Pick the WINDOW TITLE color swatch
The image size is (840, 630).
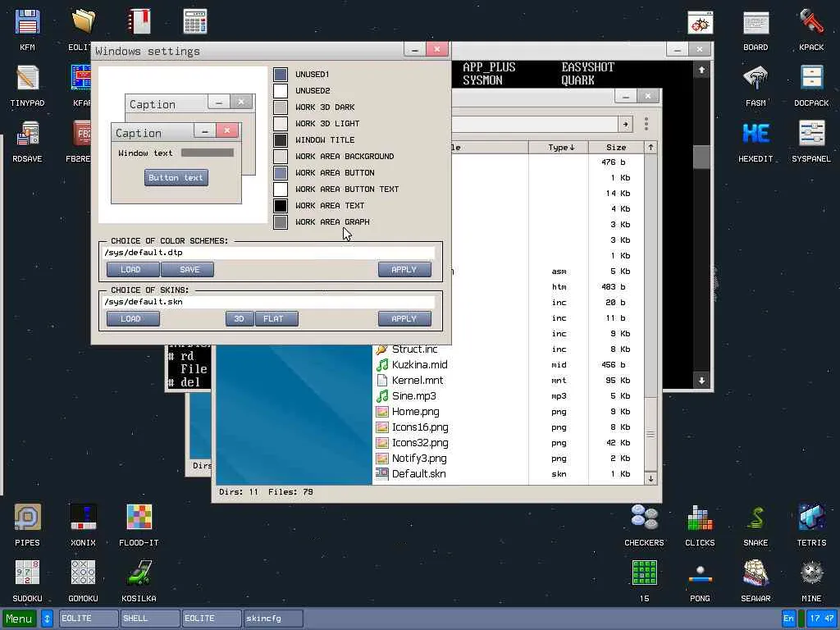281,139
